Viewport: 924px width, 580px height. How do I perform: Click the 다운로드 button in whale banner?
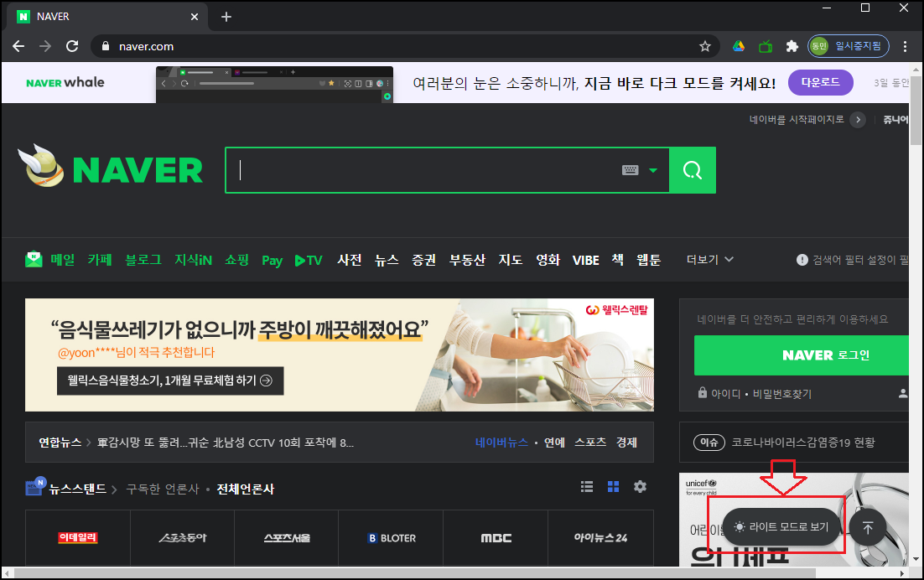pyautogui.click(x=820, y=82)
